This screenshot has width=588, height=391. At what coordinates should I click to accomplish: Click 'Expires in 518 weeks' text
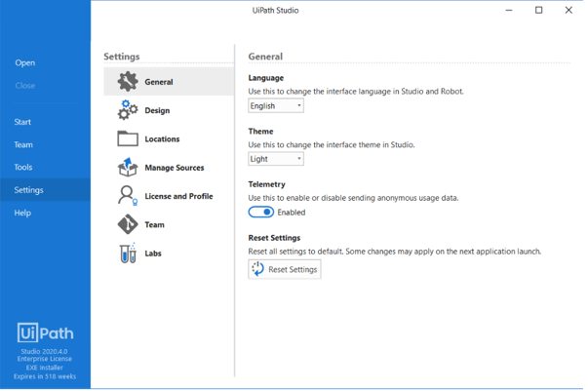coord(45,376)
